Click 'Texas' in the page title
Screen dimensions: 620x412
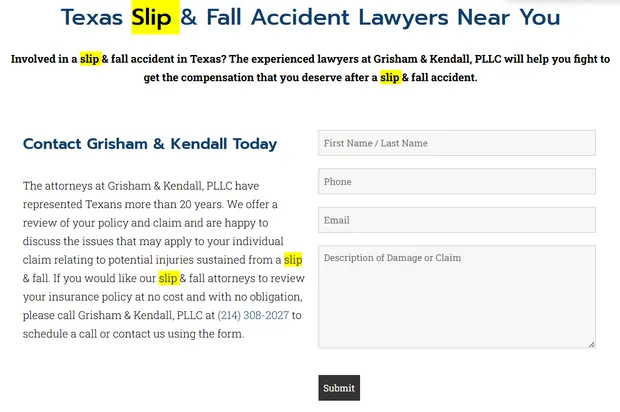(93, 17)
